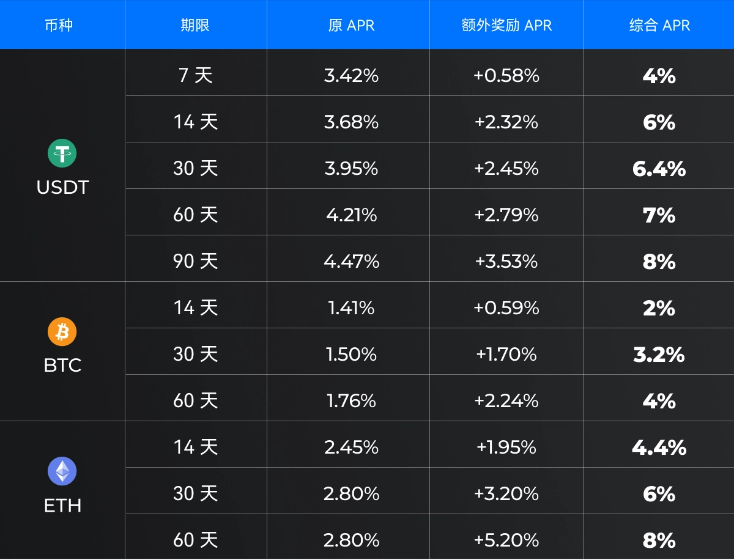Choose the USDT 90 天 term cell

coord(196,262)
